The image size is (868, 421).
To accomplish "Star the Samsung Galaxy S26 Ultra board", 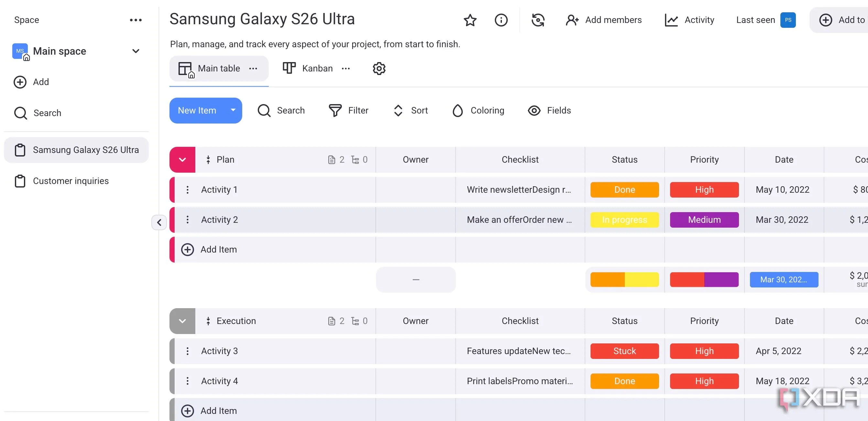I will [x=470, y=20].
